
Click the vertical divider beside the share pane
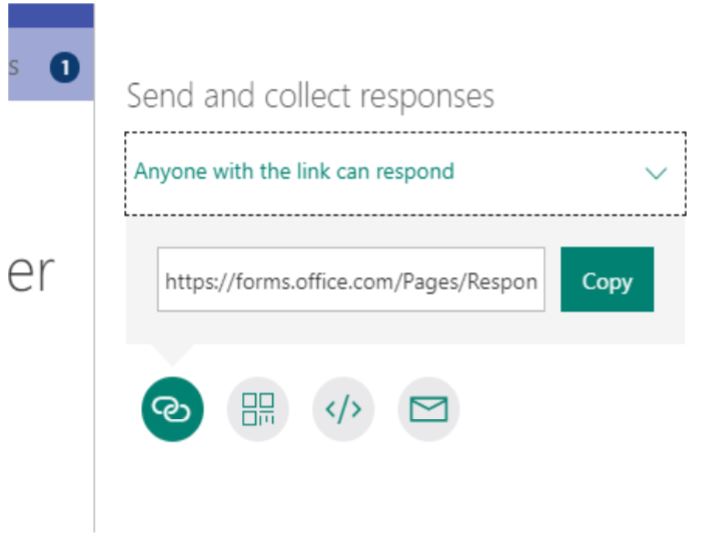click(94, 315)
